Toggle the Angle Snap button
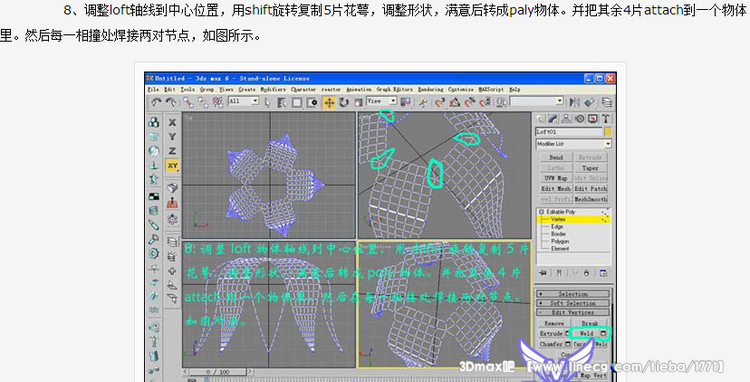This screenshot has height=382, width=750. pos(455,102)
